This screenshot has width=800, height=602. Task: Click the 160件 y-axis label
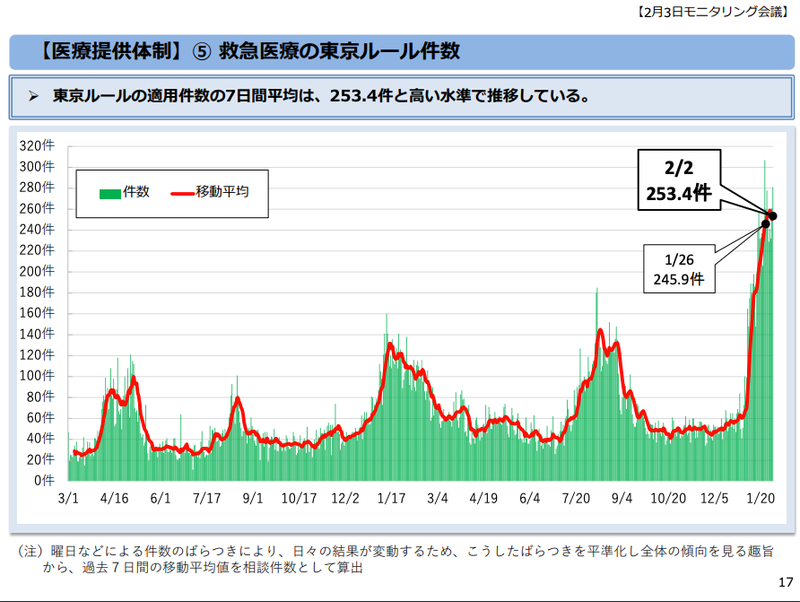click(37, 313)
